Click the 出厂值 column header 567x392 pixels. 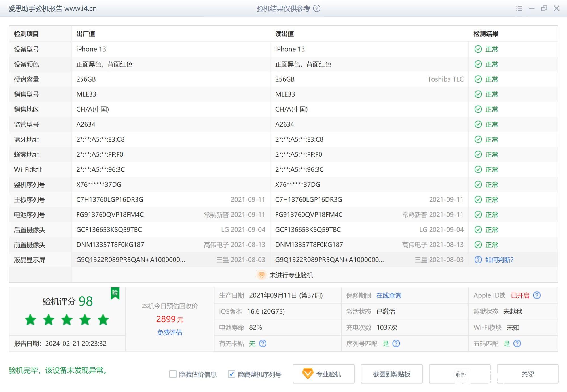[x=86, y=34]
